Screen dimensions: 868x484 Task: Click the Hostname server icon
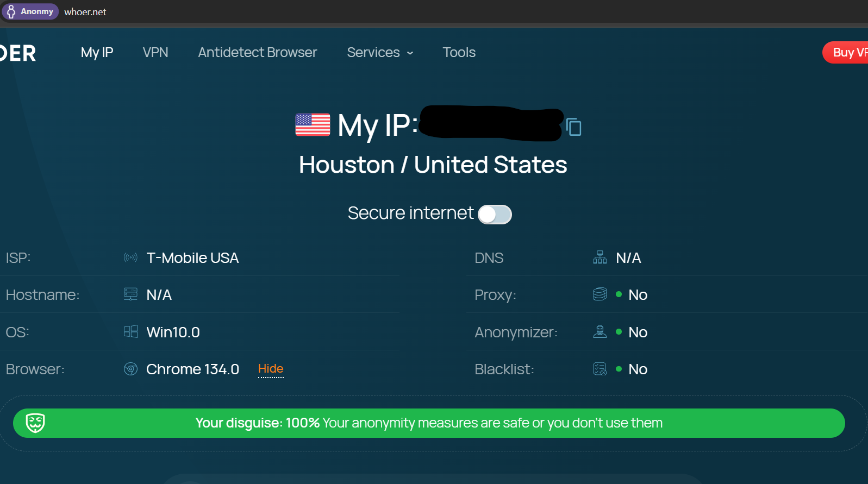130,294
